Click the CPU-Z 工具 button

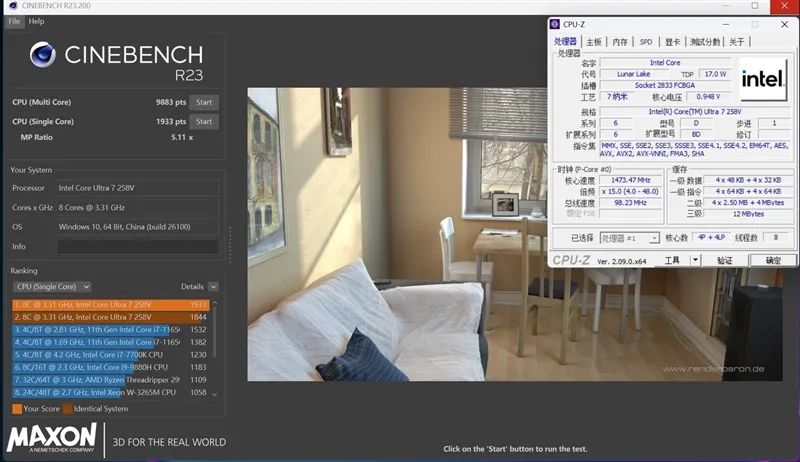click(x=672, y=261)
